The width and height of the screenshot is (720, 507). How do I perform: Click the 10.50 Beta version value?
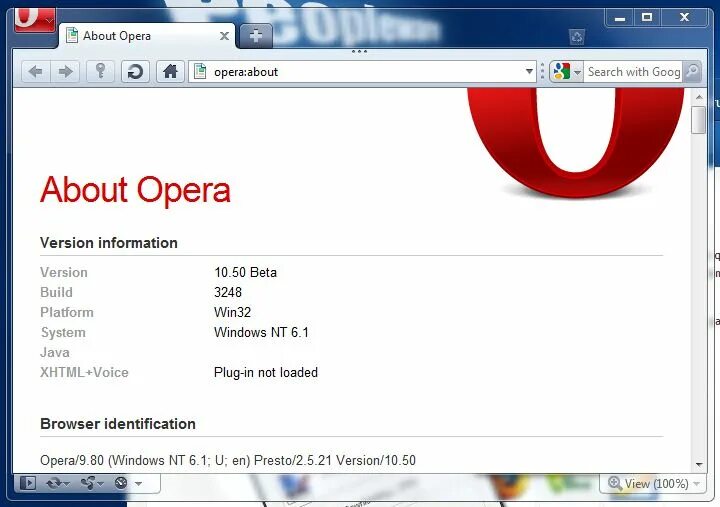point(246,272)
